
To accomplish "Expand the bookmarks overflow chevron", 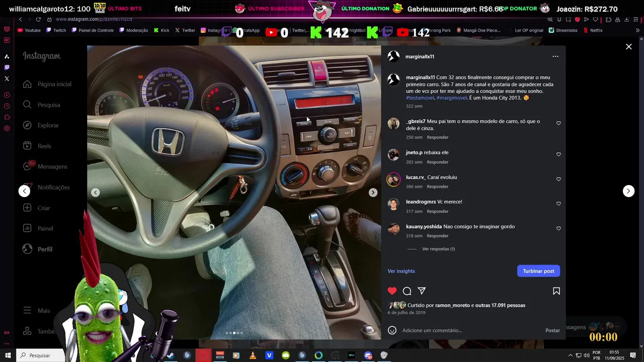I will [638, 30].
